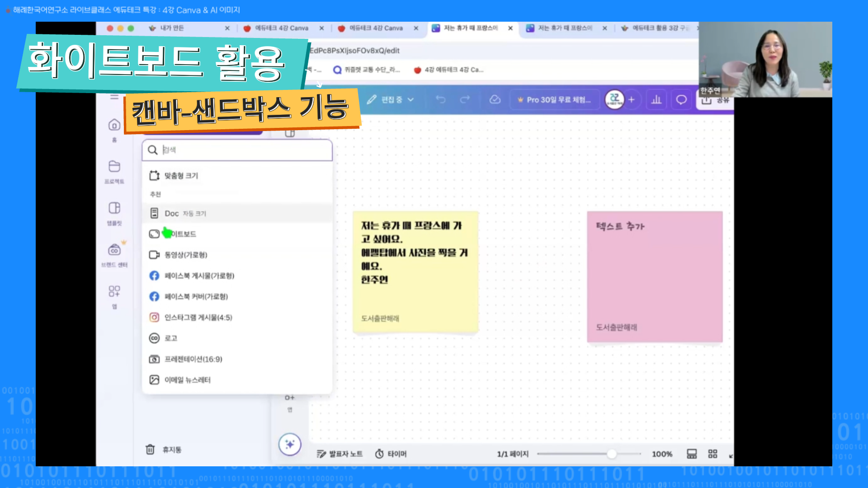Screen dimensions: 868x488
Task: Click the redo arrow
Action: [465, 99]
